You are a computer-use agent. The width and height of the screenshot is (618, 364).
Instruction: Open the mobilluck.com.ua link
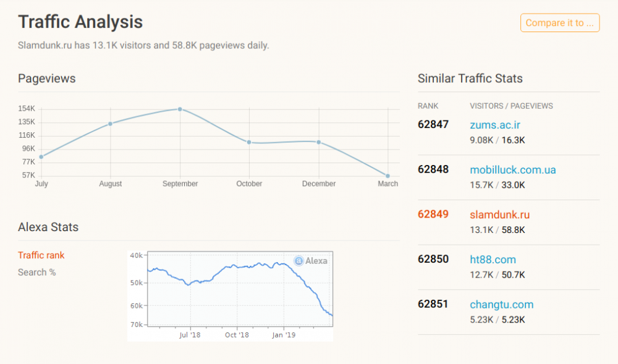pyautogui.click(x=512, y=170)
